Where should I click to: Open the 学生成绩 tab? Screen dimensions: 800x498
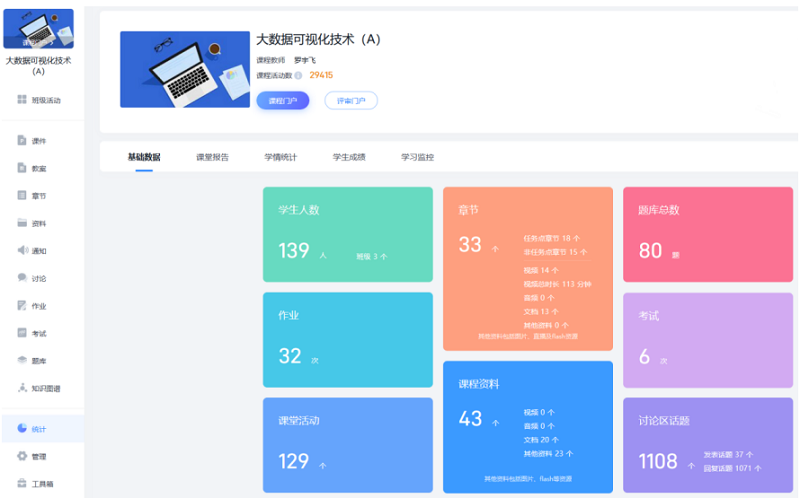pyautogui.click(x=349, y=157)
